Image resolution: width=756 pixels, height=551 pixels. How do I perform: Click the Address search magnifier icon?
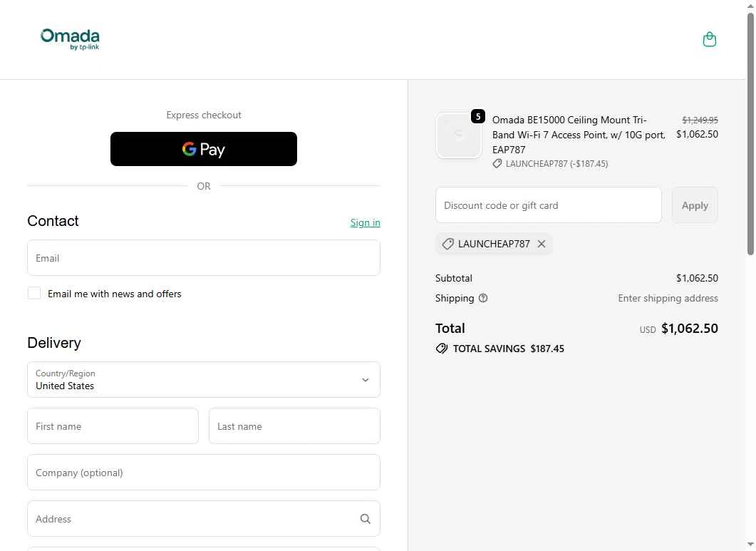click(x=366, y=519)
